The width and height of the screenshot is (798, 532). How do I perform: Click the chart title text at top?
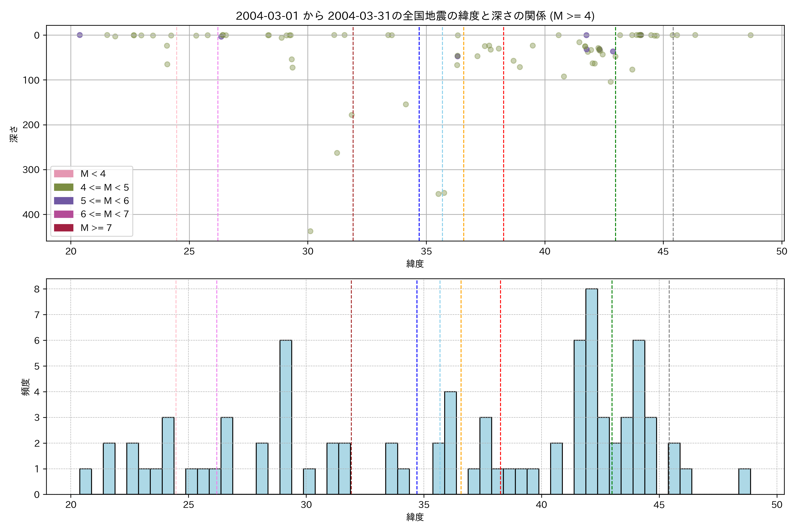[415, 16]
